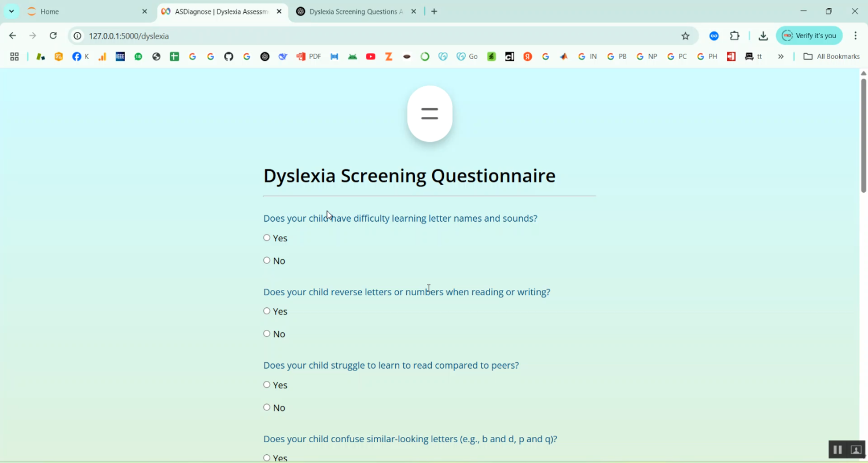
Task: Open the MATLAB bookmark
Action: 564,57
